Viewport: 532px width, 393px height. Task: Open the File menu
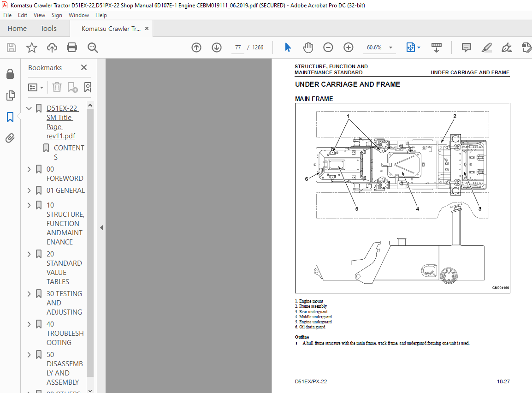point(7,15)
